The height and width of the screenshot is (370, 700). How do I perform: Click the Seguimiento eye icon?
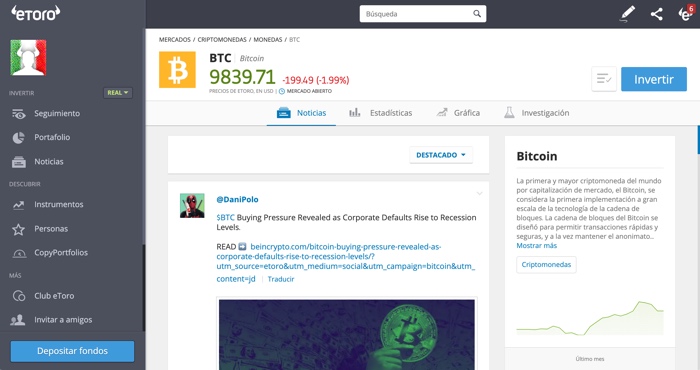pyautogui.click(x=19, y=114)
